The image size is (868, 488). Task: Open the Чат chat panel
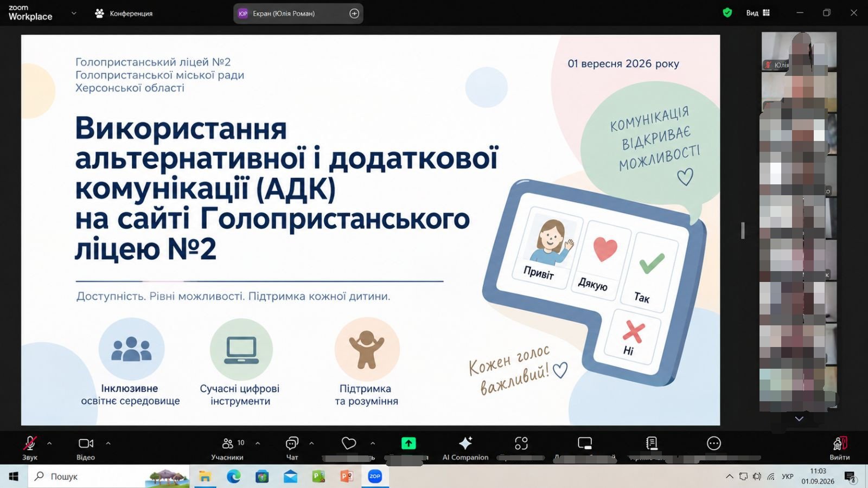[292, 448]
